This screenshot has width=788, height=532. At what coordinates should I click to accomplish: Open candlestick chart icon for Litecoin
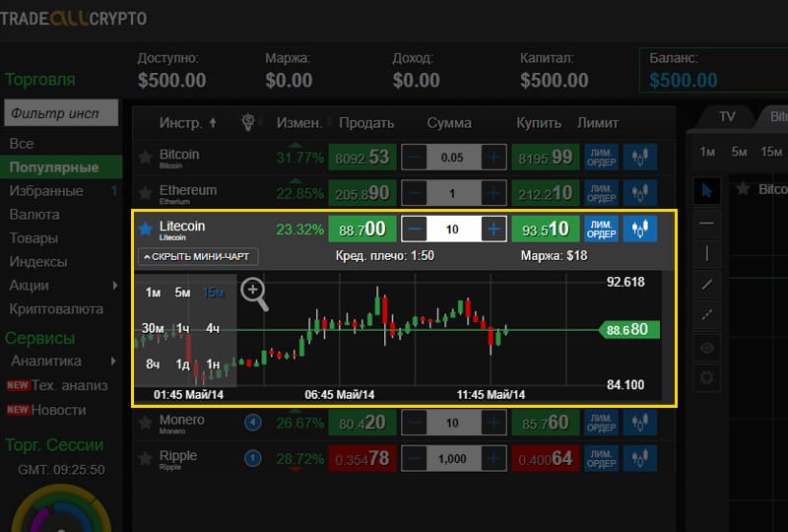click(639, 229)
